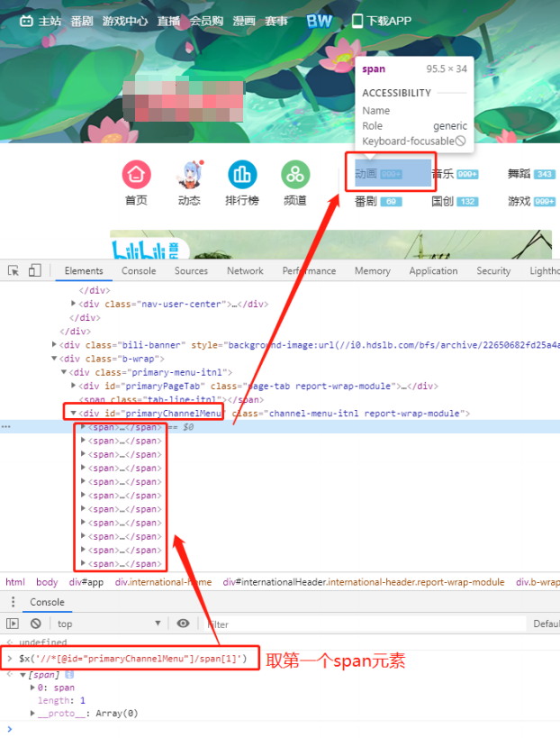The height and width of the screenshot is (738, 560).
Task: Click the BW logo in top navigation
Action: click(320, 21)
